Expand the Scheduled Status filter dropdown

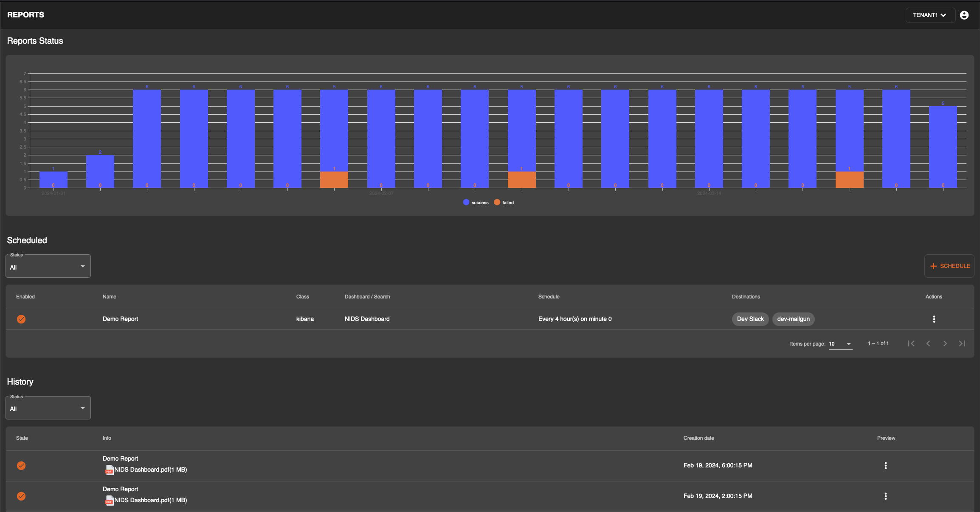coord(48,267)
